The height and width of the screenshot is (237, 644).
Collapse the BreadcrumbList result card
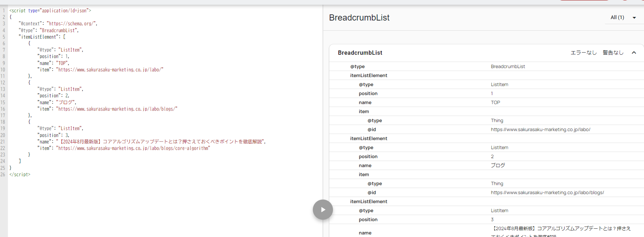[634, 53]
